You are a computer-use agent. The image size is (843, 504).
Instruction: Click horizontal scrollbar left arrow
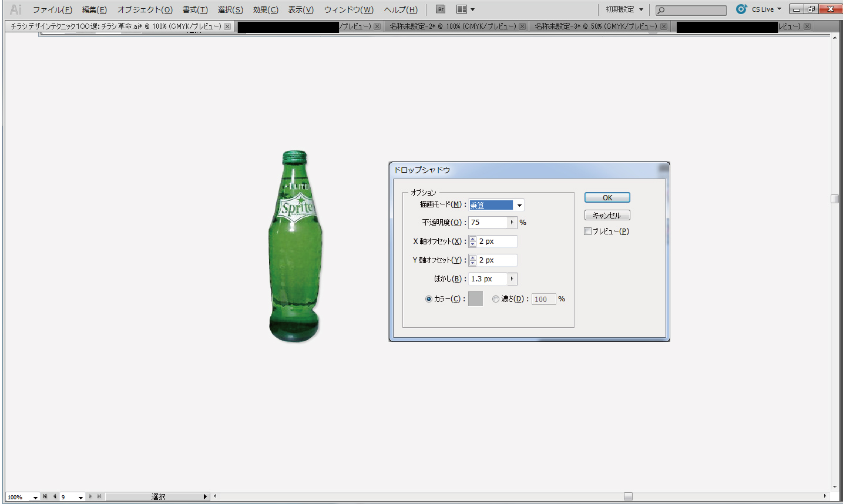tap(215, 496)
